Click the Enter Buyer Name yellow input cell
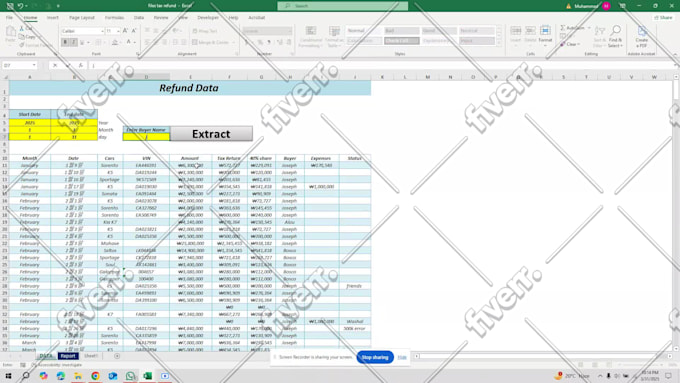Screen dimensions: 680x383 146,137
